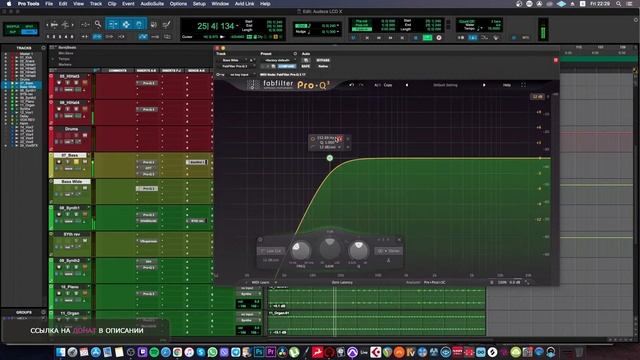The height and width of the screenshot is (360, 640).
Task: Open the Edit menu
Action: tap(63, 4)
